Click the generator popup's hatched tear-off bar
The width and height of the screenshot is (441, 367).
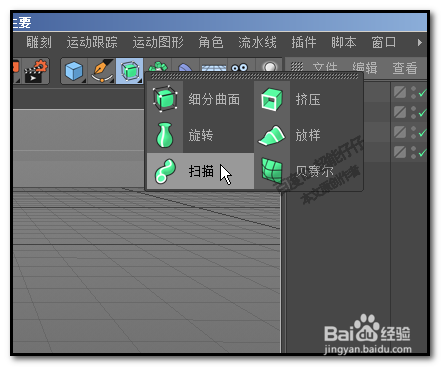[254, 77]
